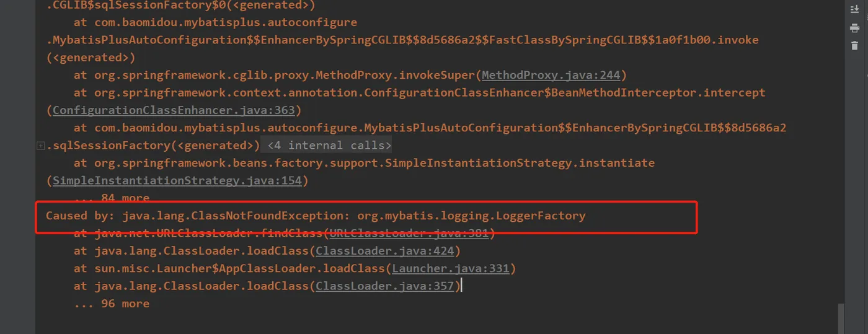The image size is (868, 334).
Task: Click the Print console output icon
Action: tap(854, 28)
